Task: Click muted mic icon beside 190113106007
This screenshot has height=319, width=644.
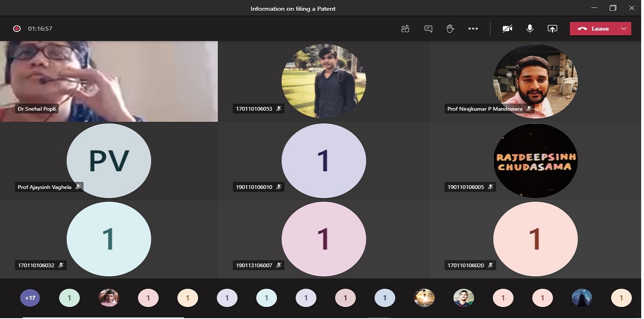Action: click(x=279, y=266)
